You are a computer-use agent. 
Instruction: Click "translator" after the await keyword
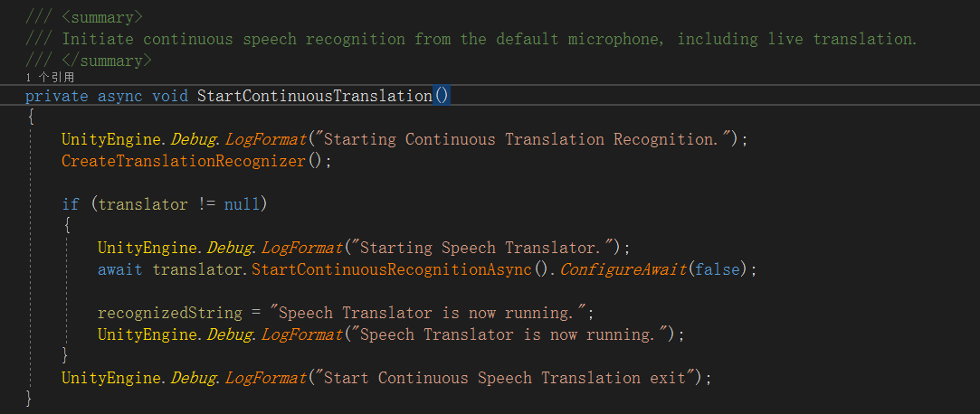click(x=197, y=269)
